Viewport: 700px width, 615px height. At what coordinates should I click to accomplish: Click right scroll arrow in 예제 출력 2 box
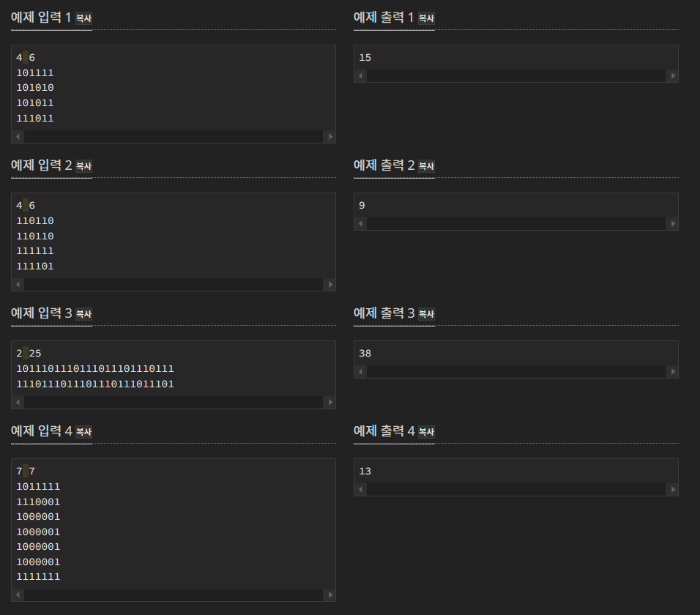click(x=673, y=223)
